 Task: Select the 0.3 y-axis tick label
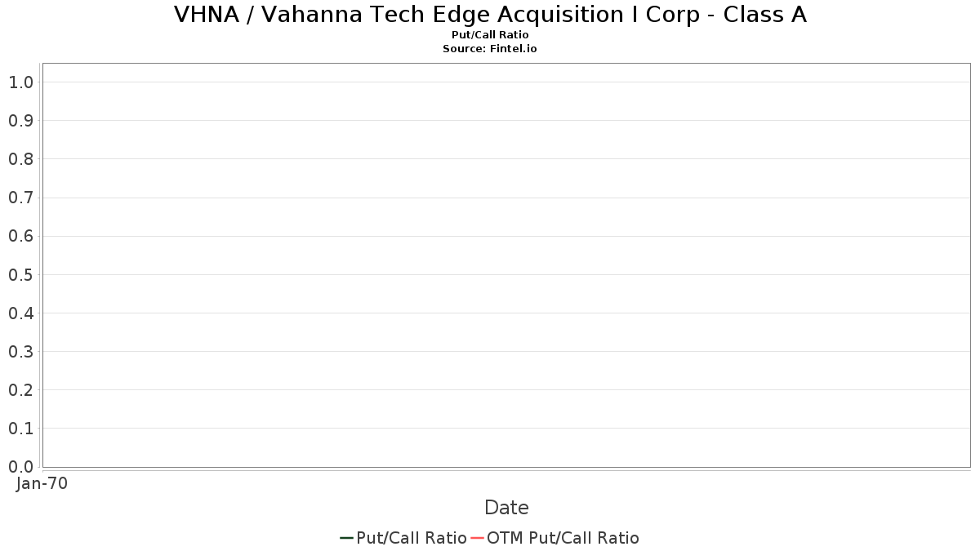click(20, 352)
